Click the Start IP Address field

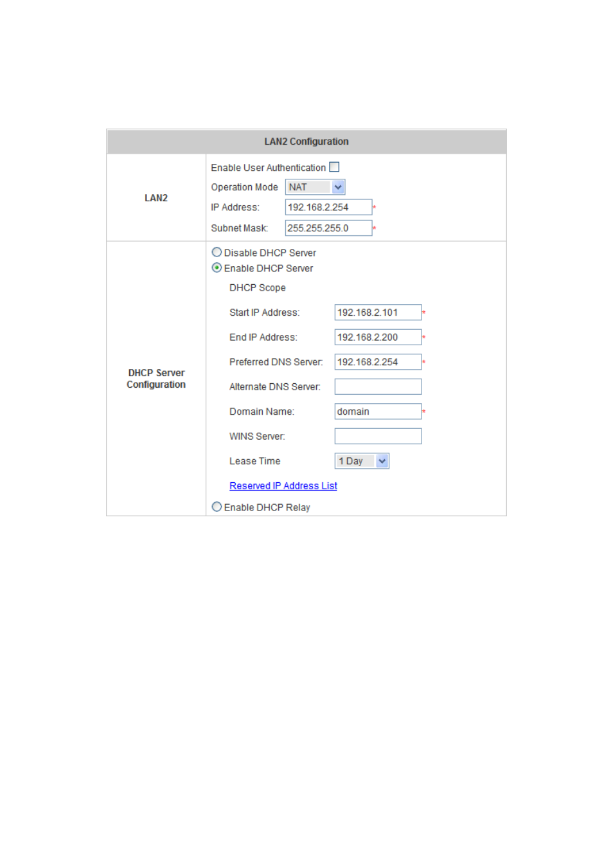378,312
